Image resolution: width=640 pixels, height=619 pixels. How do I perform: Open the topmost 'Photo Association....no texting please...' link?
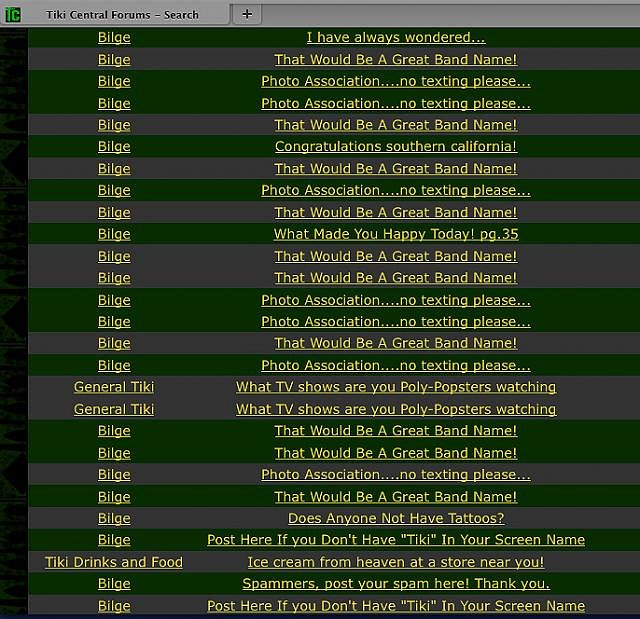[396, 82]
